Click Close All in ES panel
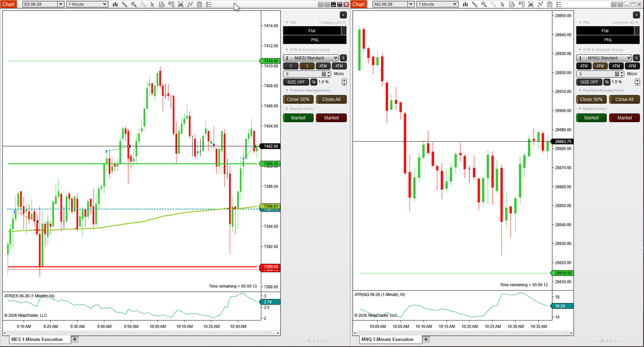Viewport: 644px width, 347px height. click(x=332, y=99)
